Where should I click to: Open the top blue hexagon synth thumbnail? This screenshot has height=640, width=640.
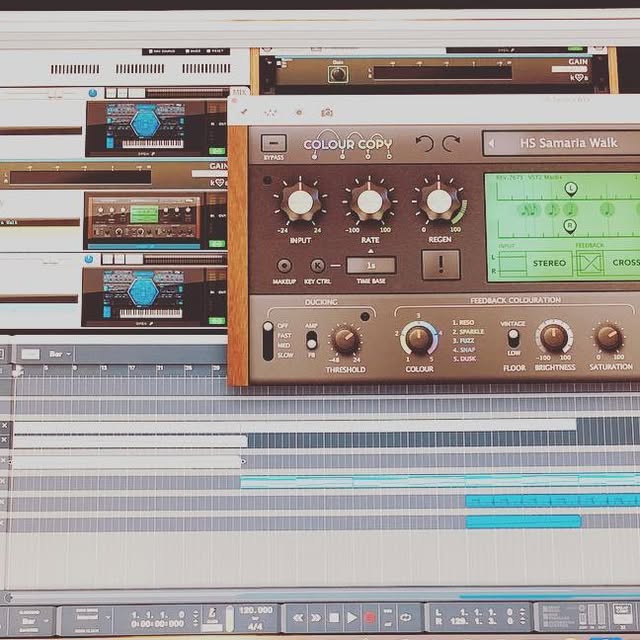[x=145, y=126]
